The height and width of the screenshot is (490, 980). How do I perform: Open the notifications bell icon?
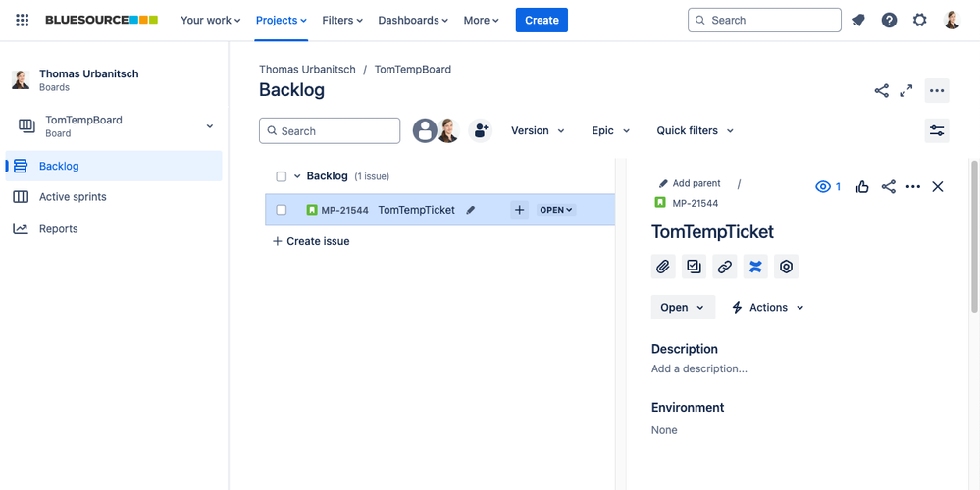[x=858, y=20]
